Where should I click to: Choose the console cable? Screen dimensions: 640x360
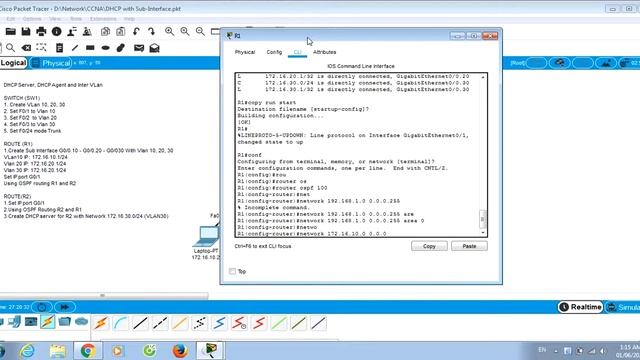coord(120,323)
